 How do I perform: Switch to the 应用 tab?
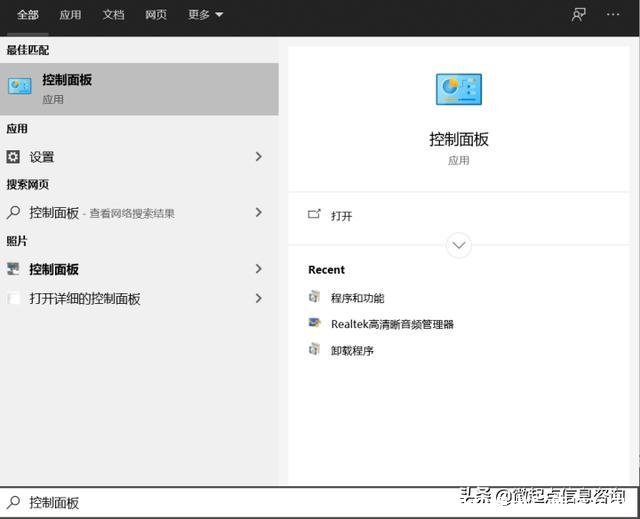(x=70, y=15)
